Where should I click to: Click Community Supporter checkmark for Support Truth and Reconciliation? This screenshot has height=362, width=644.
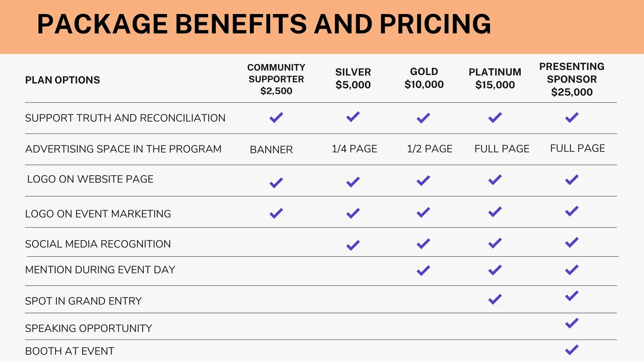pos(276,117)
